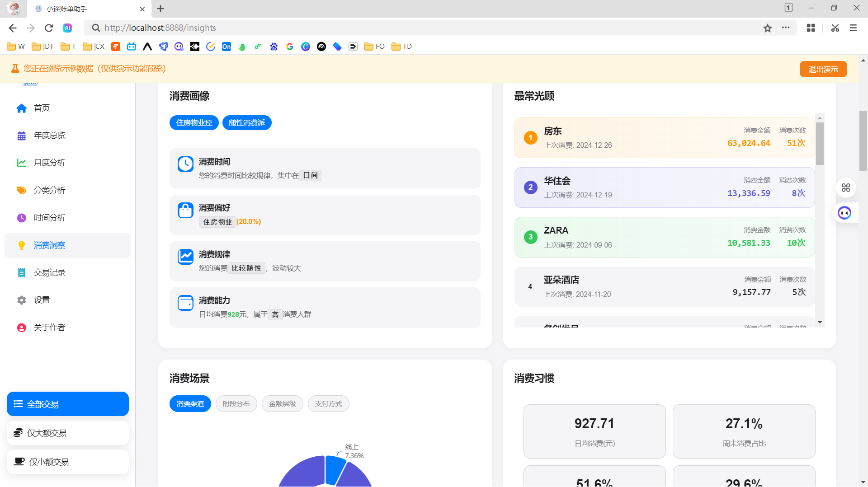868x487 pixels.
Task: Open the 首页 home icon in sidebar
Action: [21, 108]
